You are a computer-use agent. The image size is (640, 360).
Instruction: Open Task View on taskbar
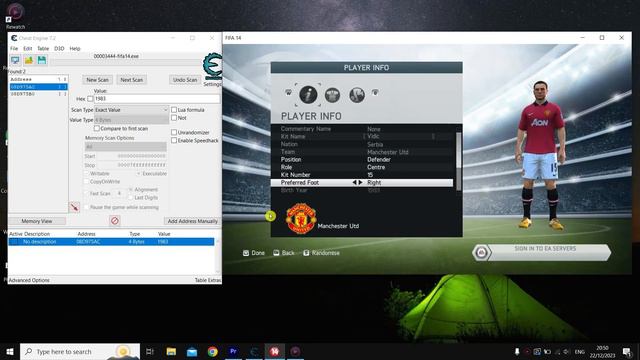[150, 351]
